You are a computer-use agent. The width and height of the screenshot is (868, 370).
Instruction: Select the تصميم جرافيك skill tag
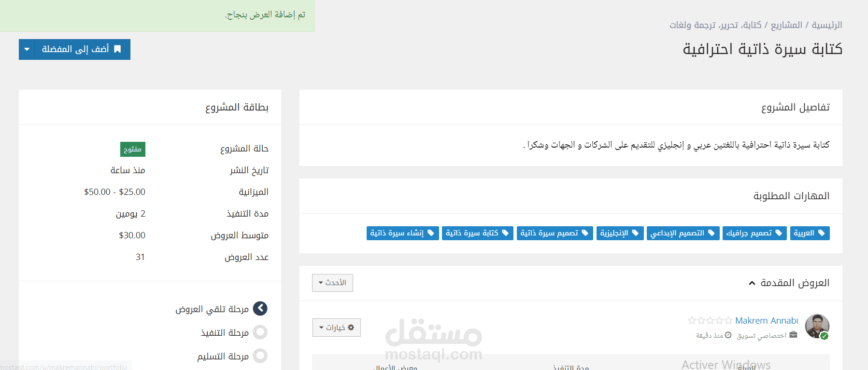point(754,233)
